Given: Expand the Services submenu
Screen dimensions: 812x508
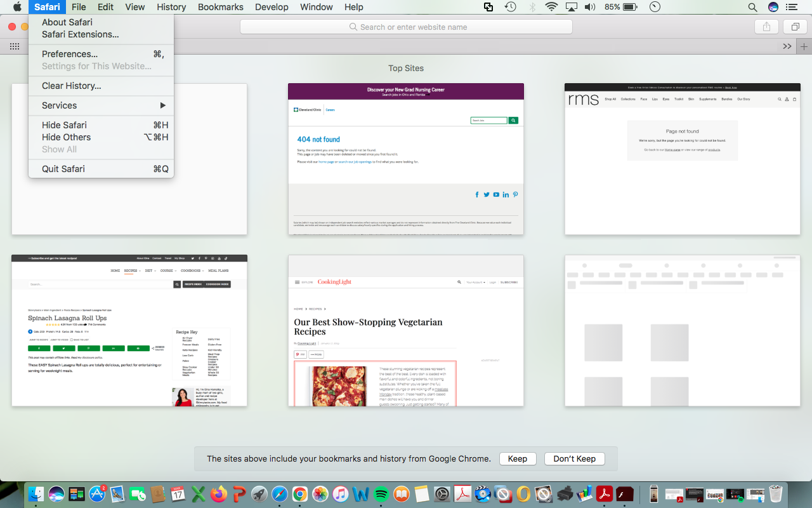Looking at the screenshot, I should click(101, 105).
